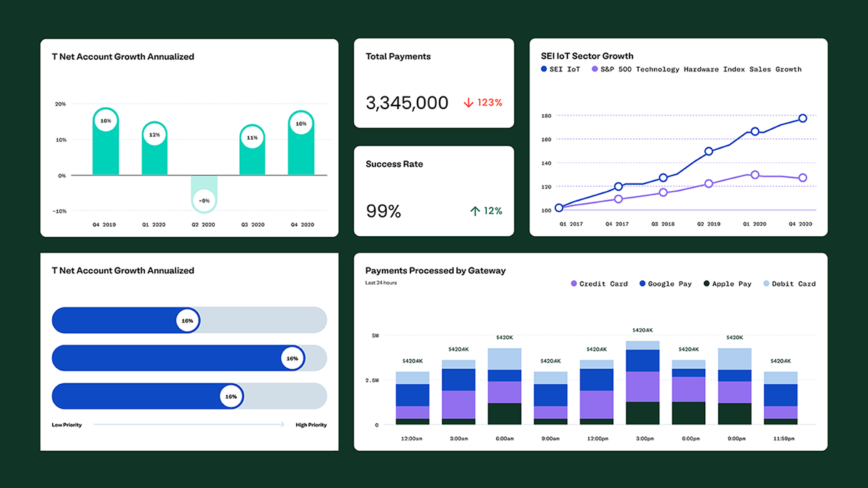Viewport: 868px width, 488px height.
Task: Click the SEI IoT blue legend dot
Action: [543, 69]
